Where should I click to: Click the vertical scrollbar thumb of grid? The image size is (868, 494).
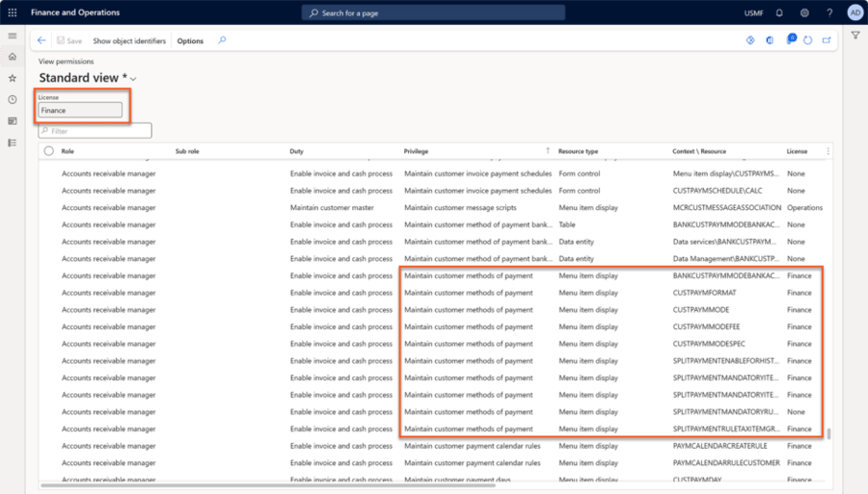pos(829,434)
